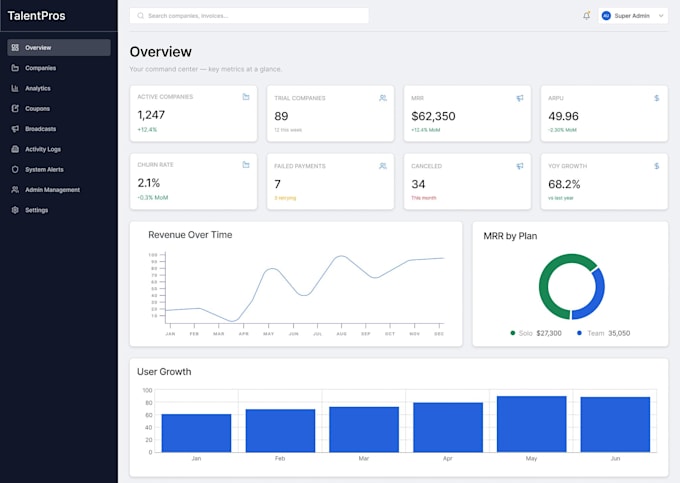This screenshot has height=483, width=680.
Task: Expand the Super Admin dropdown chevron
Action: coord(661,16)
